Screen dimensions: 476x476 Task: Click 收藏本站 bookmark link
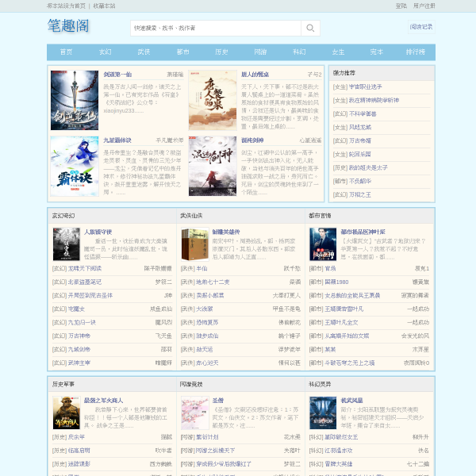[x=104, y=6]
